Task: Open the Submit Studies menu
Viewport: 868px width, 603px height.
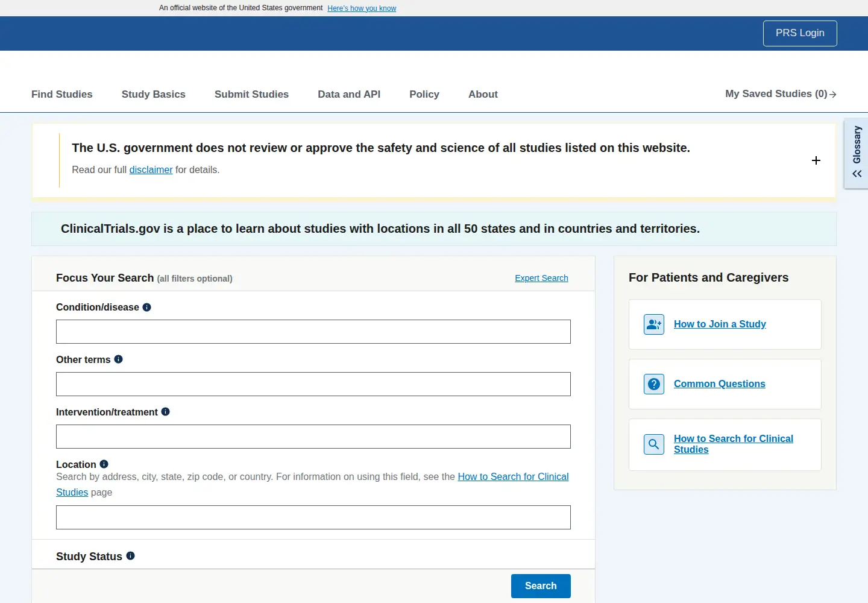Action: pos(251,94)
